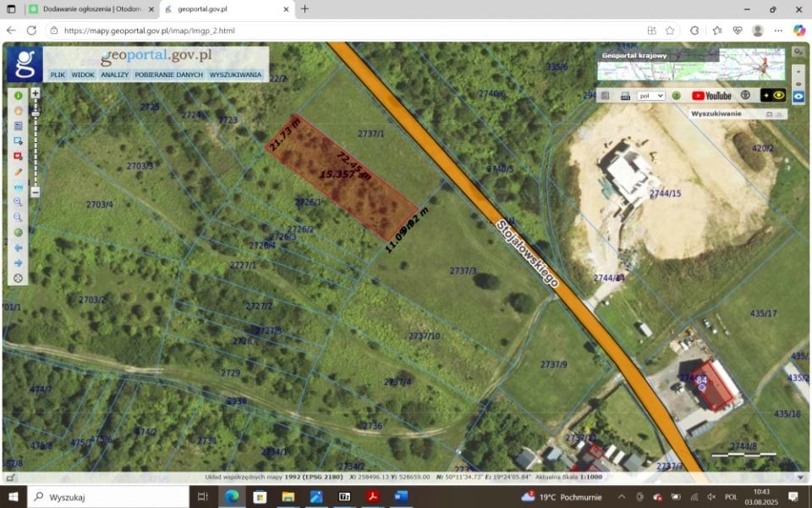This screenshot has width=812, height=508.
Task: Click the print map icon
Action: coord(625,96)
